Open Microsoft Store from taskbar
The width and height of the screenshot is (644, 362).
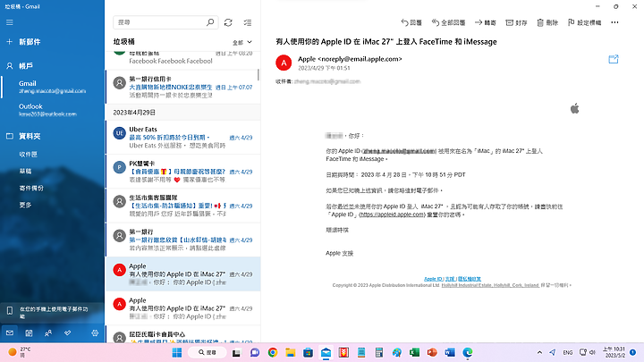pos(308,352)
